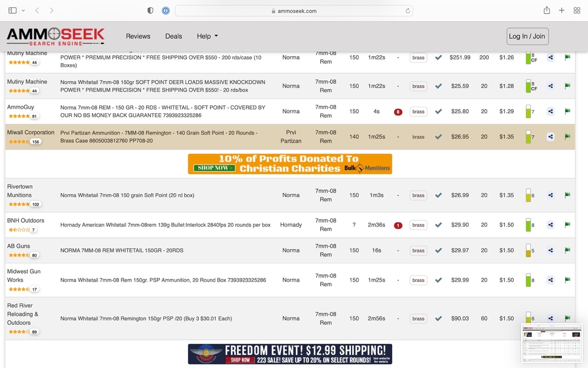Share the AB Guns listing
588x368 pixels.
(550, 250)
